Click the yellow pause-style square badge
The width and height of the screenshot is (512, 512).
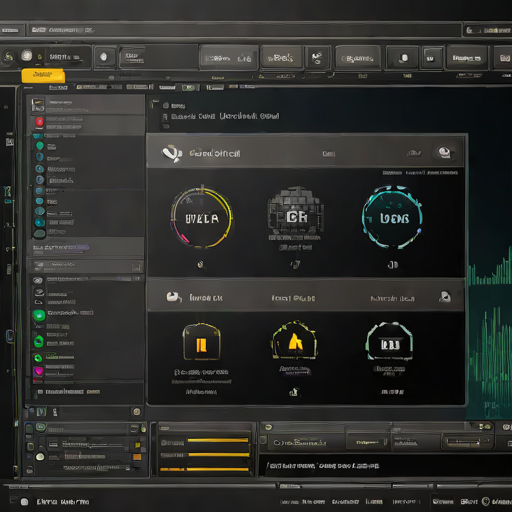[201, 342]
